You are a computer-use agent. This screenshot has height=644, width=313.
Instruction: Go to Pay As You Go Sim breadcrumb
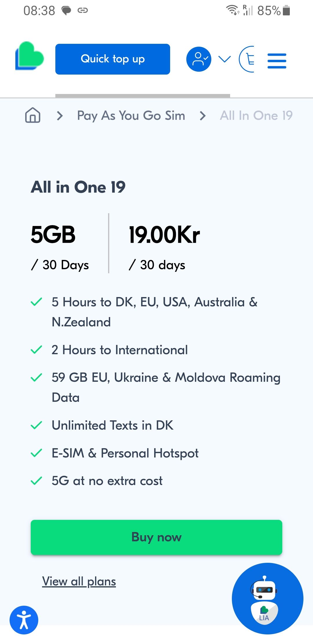(131, 116)
